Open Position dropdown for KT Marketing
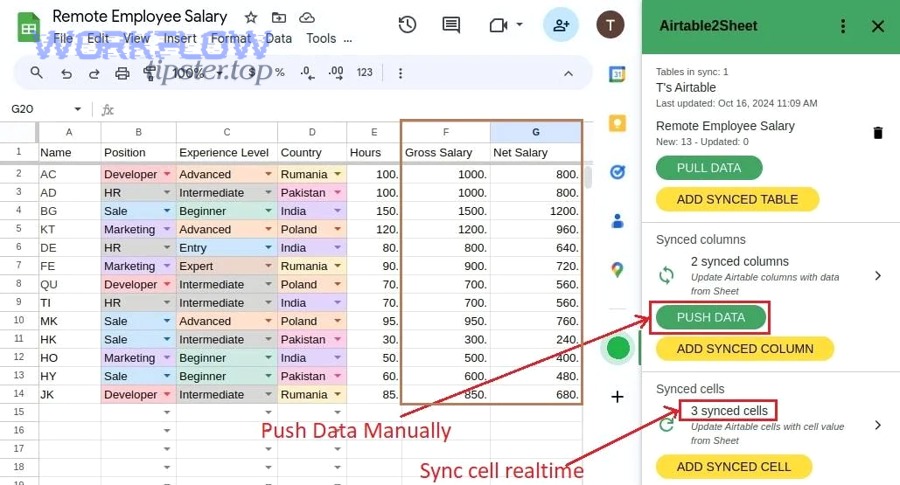Image resolution: width=900 pixels, height=485 pixels. pos(167,229)
